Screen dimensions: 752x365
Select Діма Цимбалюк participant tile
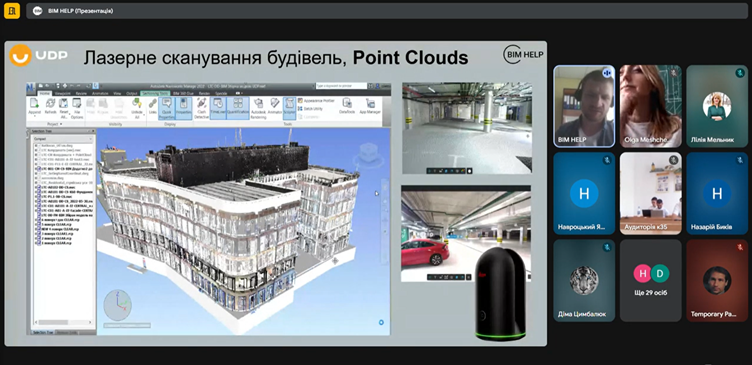pyautogui.click(x=584, y=281)
